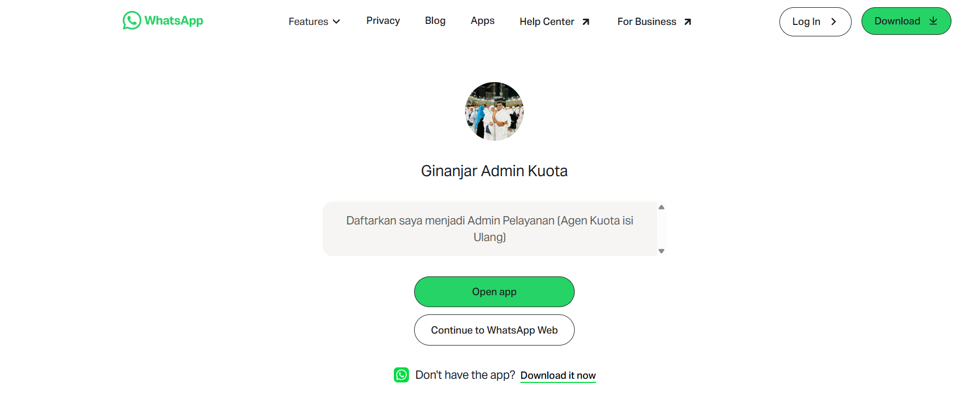980x411 pixels.
Task: Click the Log In button
Action: (815, 22)
